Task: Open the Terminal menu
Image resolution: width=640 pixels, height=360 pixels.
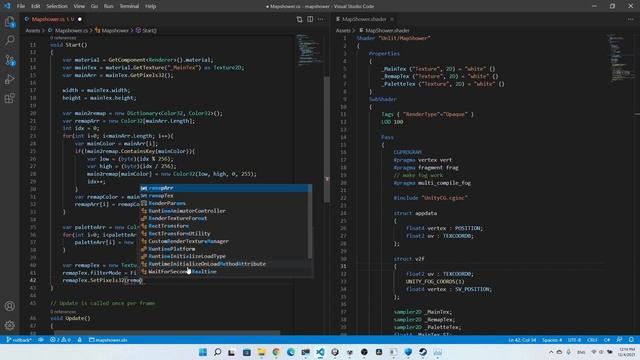Action: pos(129,6)
